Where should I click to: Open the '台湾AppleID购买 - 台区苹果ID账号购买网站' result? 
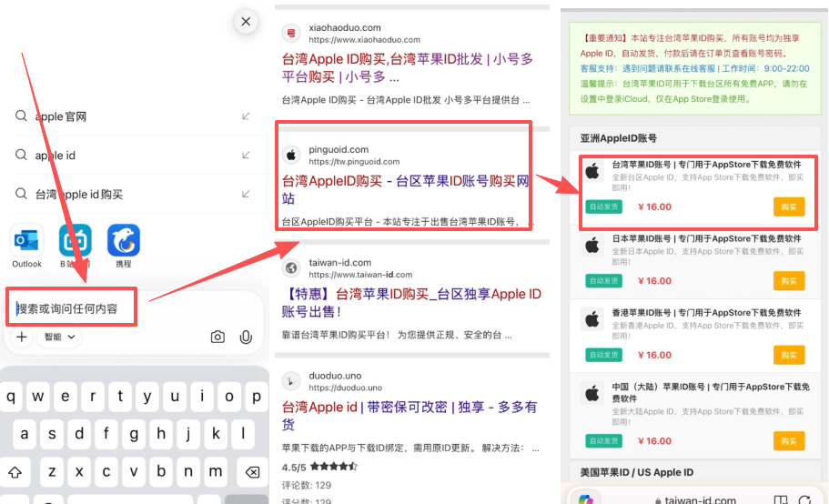tap(405, 189)
